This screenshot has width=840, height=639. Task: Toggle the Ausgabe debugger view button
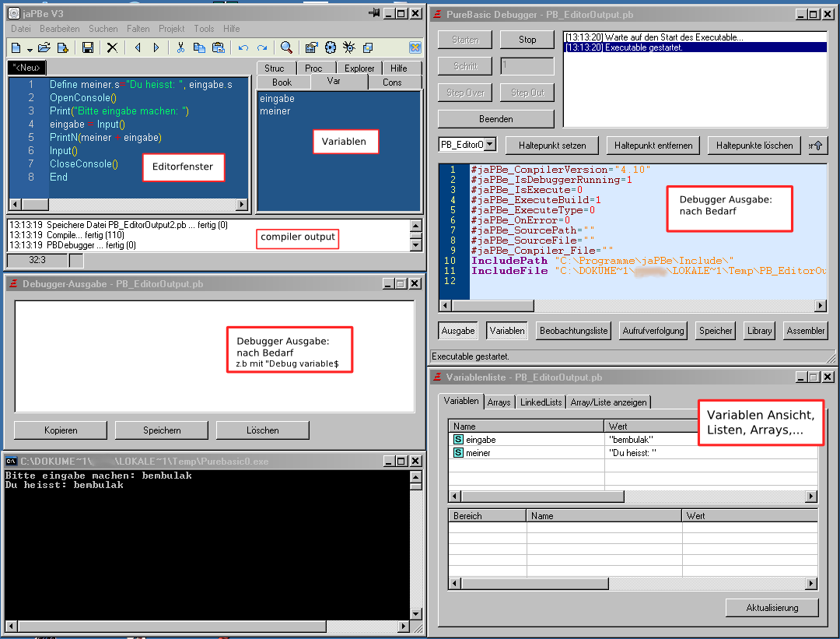pos(458,331)
